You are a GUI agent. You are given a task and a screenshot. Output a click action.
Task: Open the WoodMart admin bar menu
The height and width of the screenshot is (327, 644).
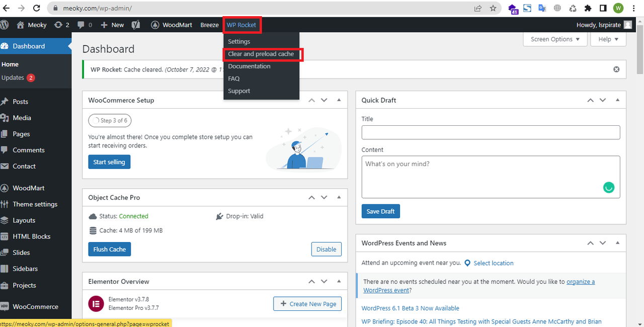coord(172,25)
